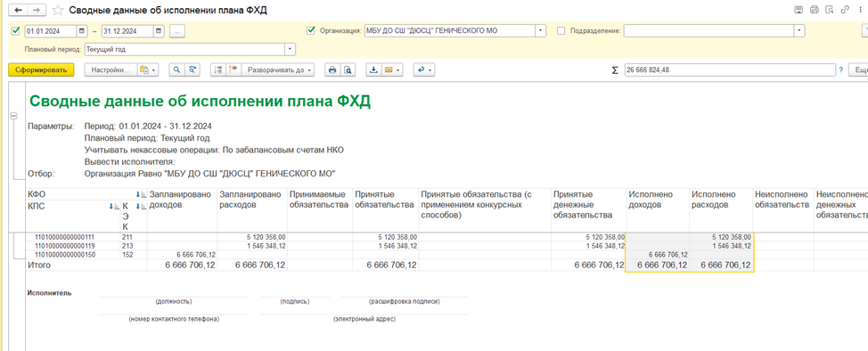Open help question mark next to sum field
The image size is (868, 351).
tap(841, 69)
